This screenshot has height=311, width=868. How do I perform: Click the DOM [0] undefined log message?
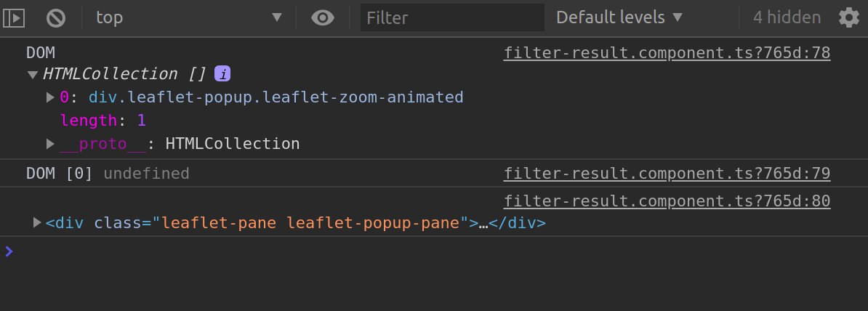(x=108, y=174)
